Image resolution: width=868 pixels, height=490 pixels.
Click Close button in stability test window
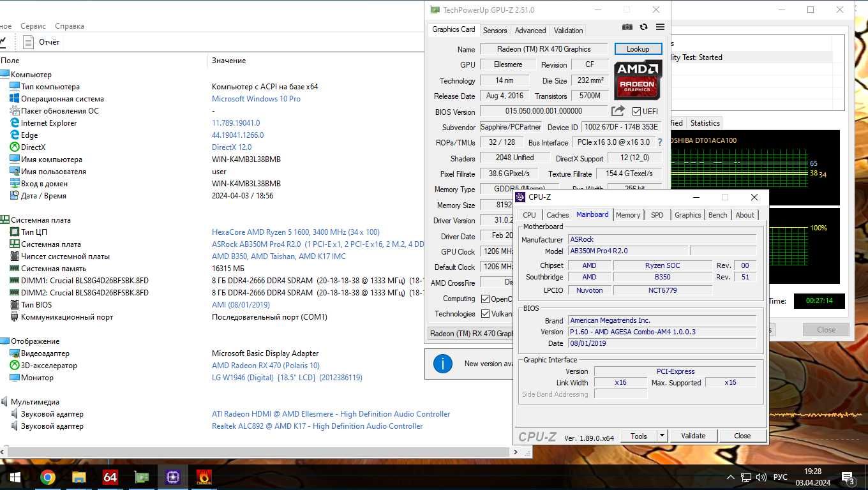pos(826,330)
